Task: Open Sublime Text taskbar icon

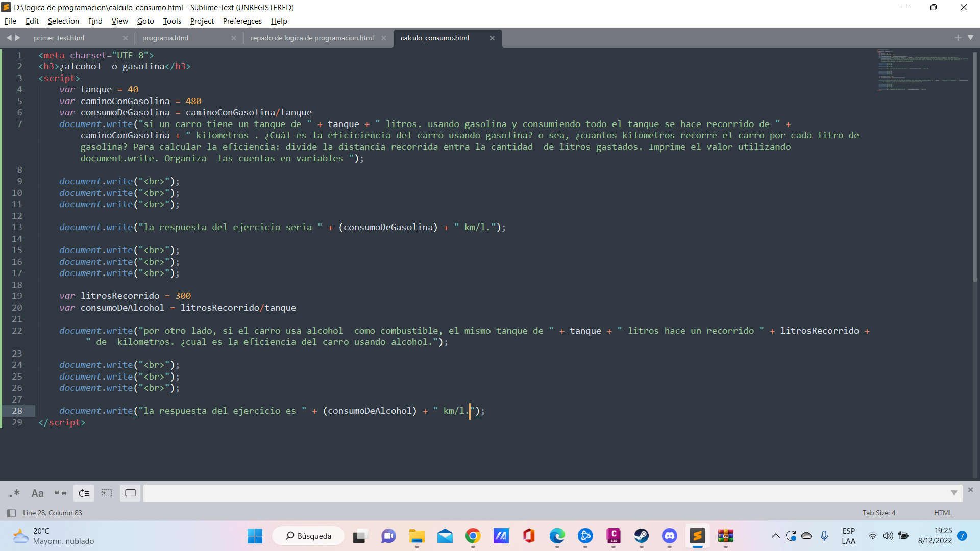Action: [x=697, y=536]
